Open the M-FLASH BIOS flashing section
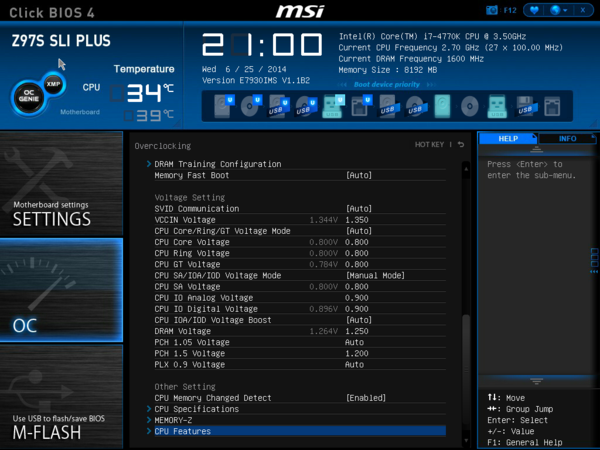Image resolution: width=600 pixels, height=450 pixels. (x=61, y=396)
